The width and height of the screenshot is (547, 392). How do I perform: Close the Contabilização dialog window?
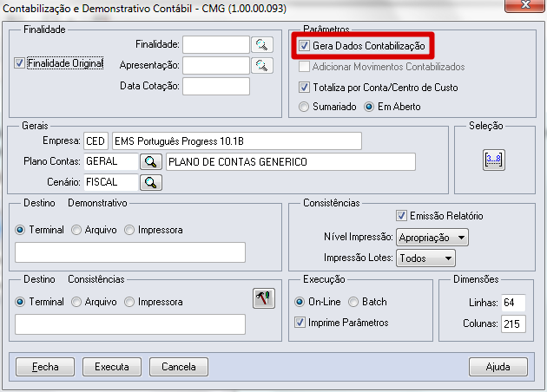[x=524, y=5]
